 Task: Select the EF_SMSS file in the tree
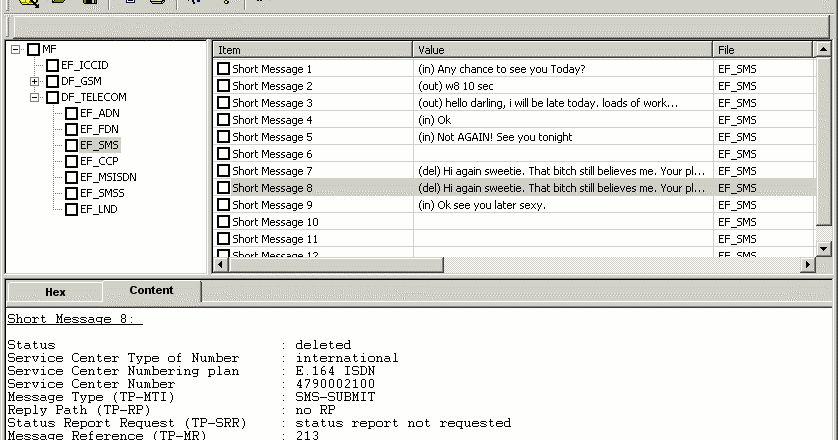[103, 193]
